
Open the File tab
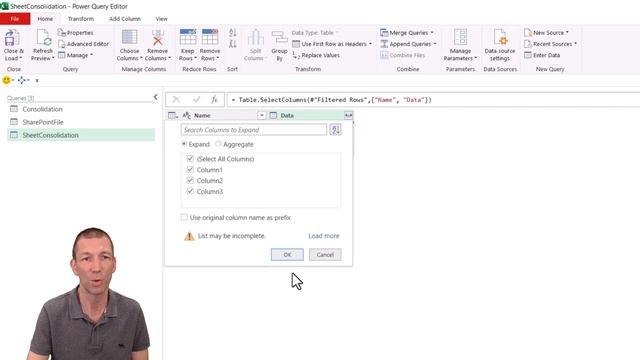pos(15,19)
